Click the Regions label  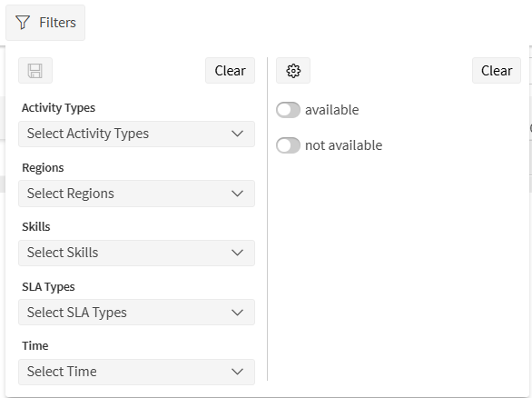tap(43, 168)
